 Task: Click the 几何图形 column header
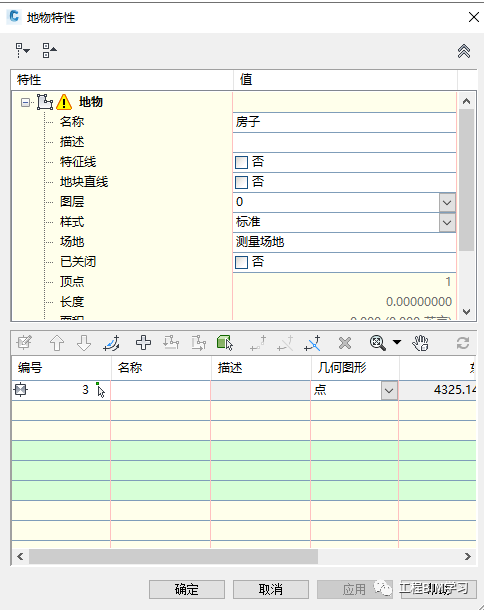pos(355,368)
